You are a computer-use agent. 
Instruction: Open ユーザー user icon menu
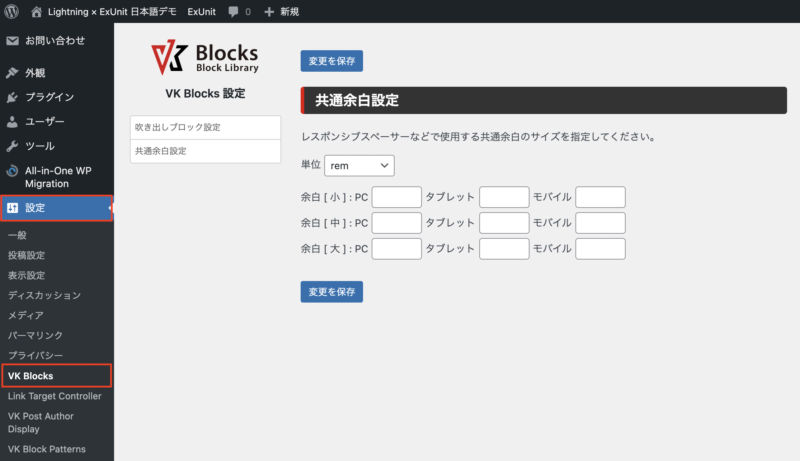coord(13,121)
